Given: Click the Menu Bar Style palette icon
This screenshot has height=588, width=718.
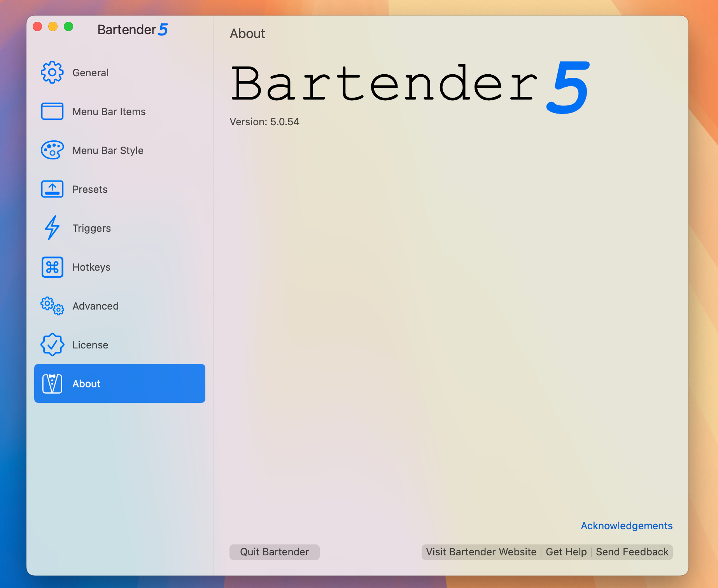Looking at the screenshot, I should pyautogui.click(x=52, y=150).
